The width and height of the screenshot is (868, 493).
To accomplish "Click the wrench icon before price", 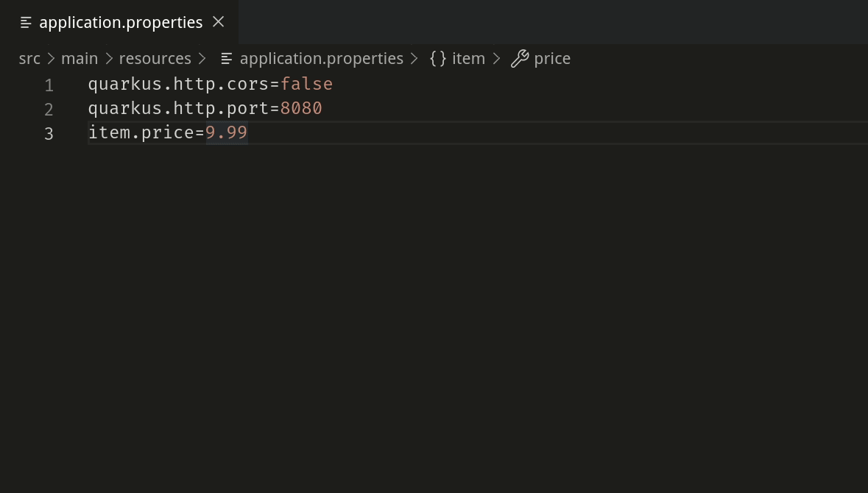I will [x=520, y=59].
